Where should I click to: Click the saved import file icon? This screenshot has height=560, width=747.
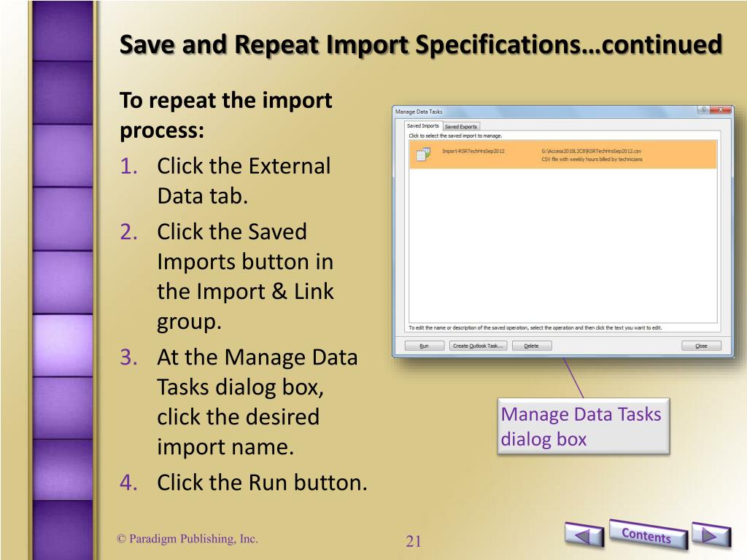coord(423,155)
